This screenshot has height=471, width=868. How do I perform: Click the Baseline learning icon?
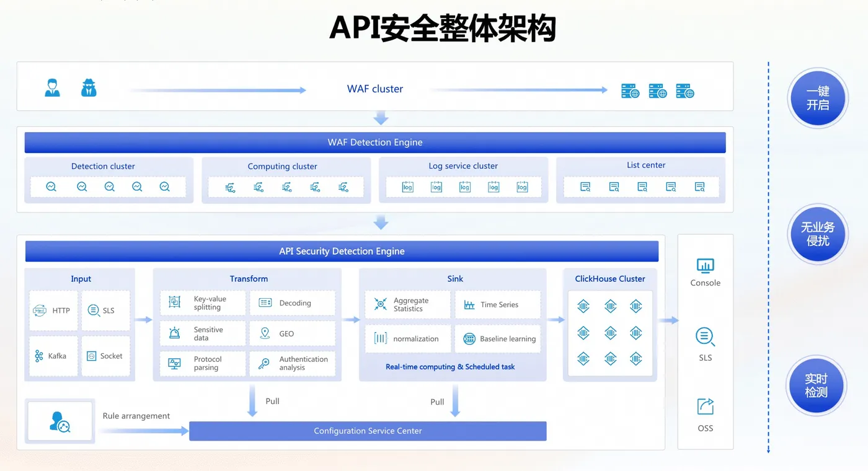click(x=469, y=339)
